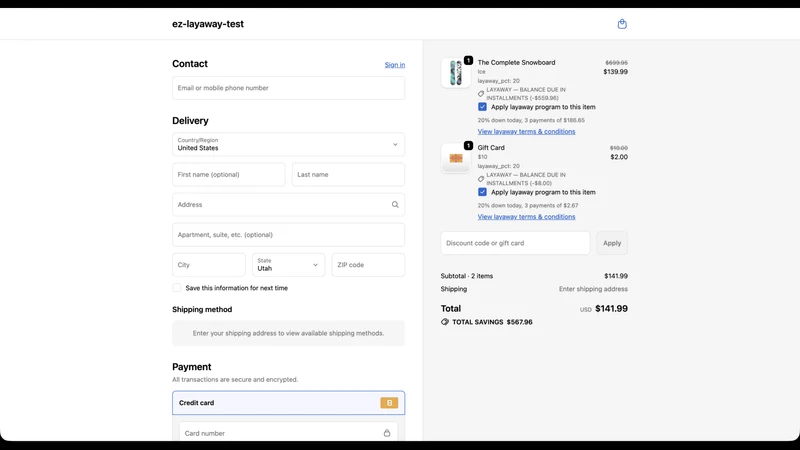This screenshot has width=800, height=450.
Task: Open the shopping bag cart icon
Action: tap(622, 24)
